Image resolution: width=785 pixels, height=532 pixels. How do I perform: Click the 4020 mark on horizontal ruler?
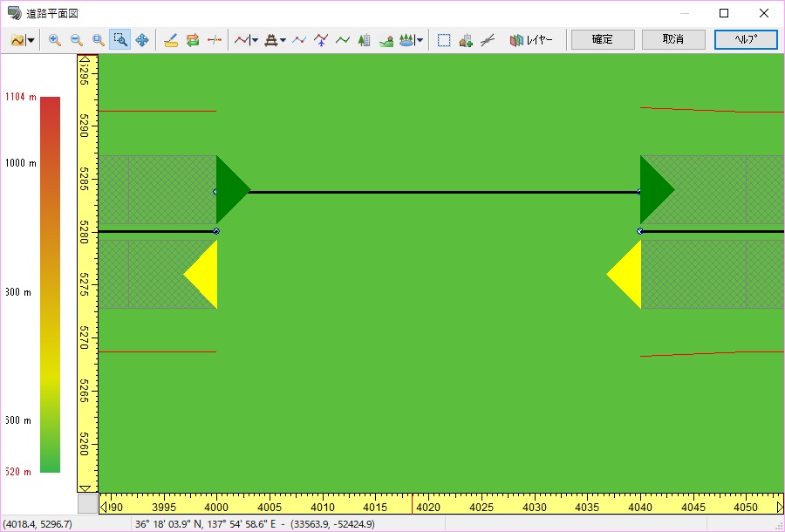pos(428,507)
